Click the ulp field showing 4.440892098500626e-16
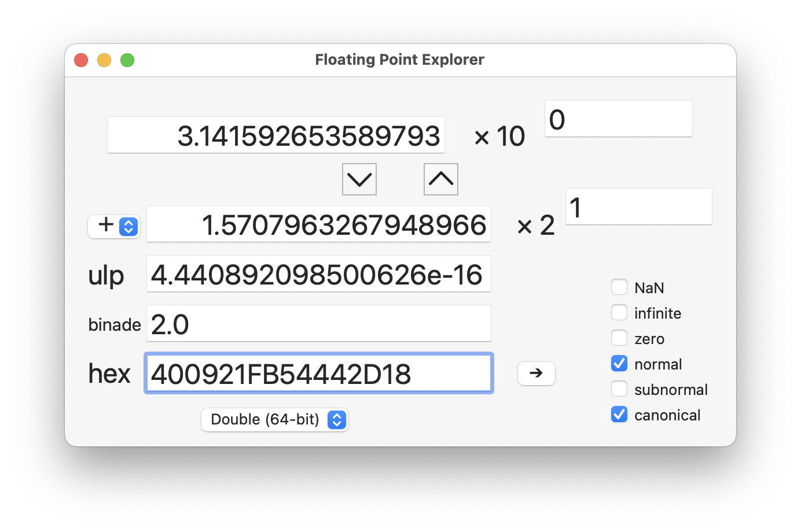Screen dimensions: 801x532 318,274
